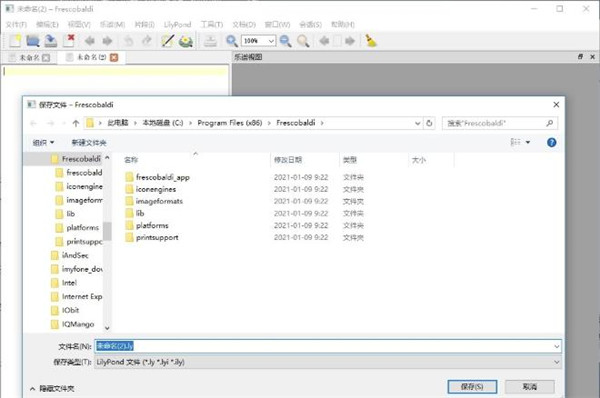The width and height of the screenshot is (600, 398).
Task: Go back in the save dialog navigation
Action: tap(34, 123)
